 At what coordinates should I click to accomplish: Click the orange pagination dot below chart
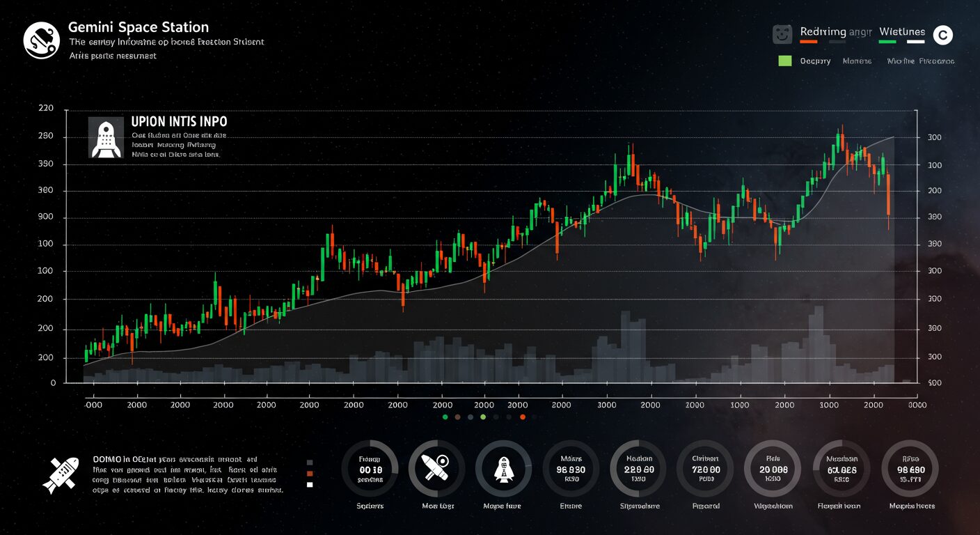[x=522, y=417]
